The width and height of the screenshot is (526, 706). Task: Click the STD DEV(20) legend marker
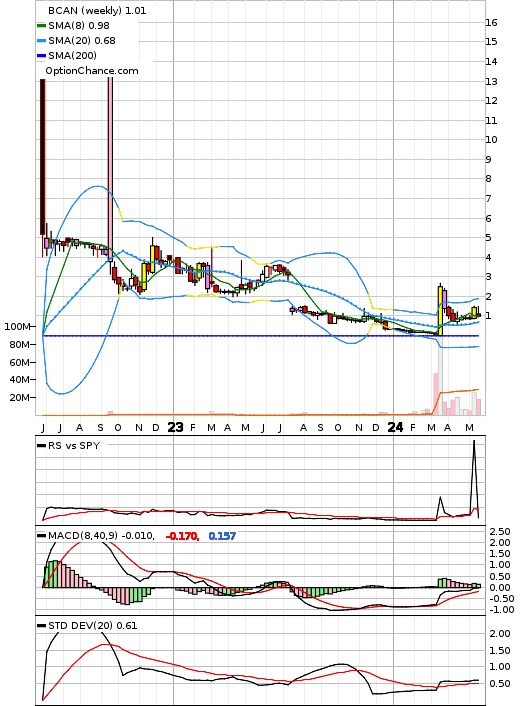pyautogui.click(x=41, y=625)
